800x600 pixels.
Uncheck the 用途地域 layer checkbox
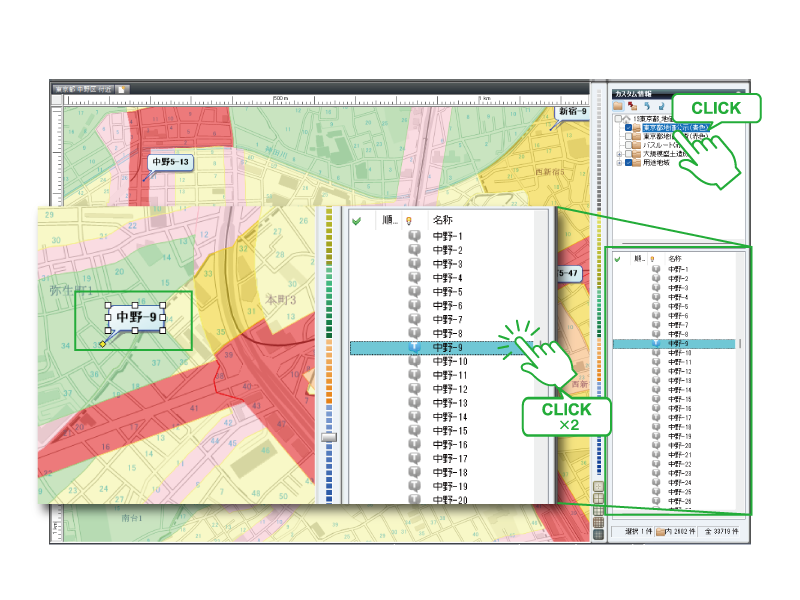coord(629,163)
